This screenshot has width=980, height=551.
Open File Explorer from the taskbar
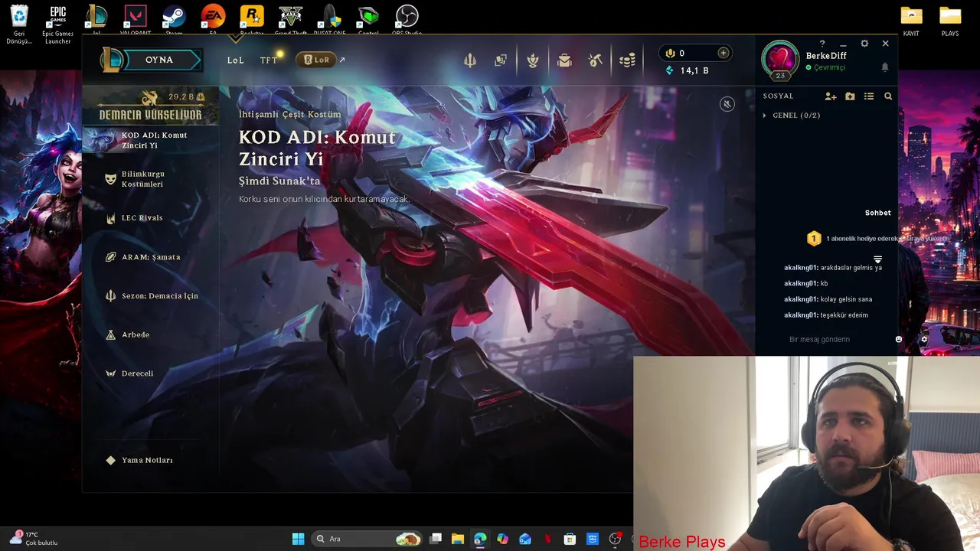point(458,539)
